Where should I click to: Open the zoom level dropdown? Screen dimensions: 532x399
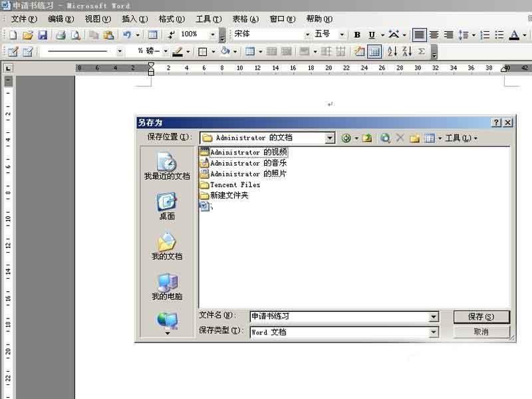coord(213,33)
